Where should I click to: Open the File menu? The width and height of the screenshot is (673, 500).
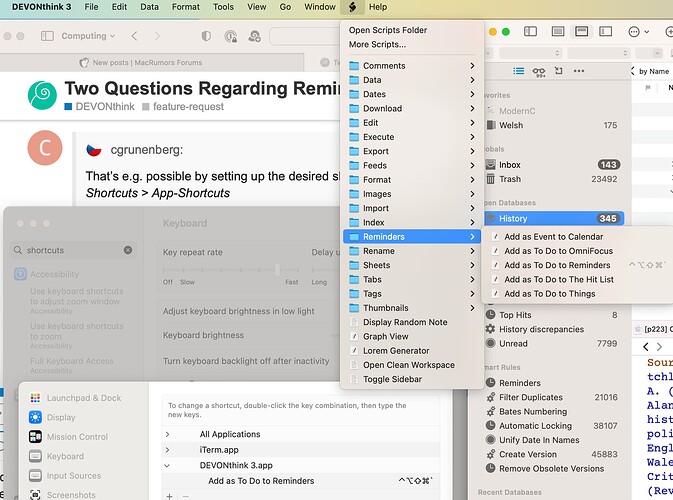coord(91,7)
